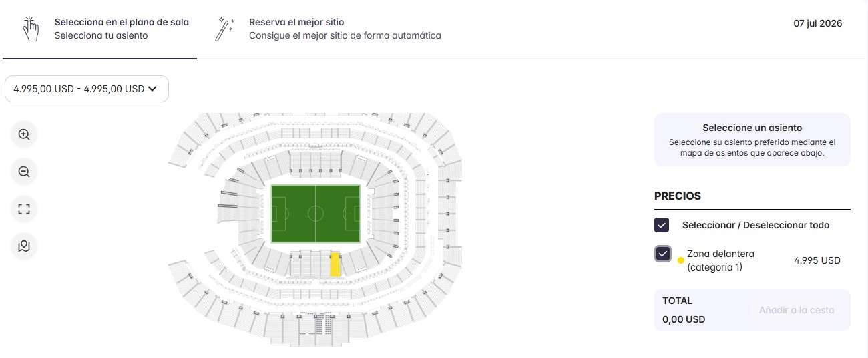Click the yellow category 1 color dot
The image size is (868, 358).
681,260
